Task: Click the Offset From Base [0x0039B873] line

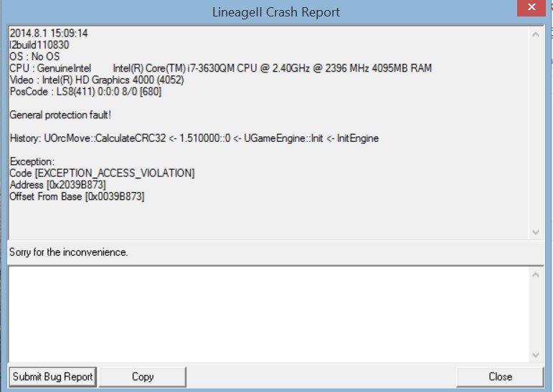Action: (77, 196)
